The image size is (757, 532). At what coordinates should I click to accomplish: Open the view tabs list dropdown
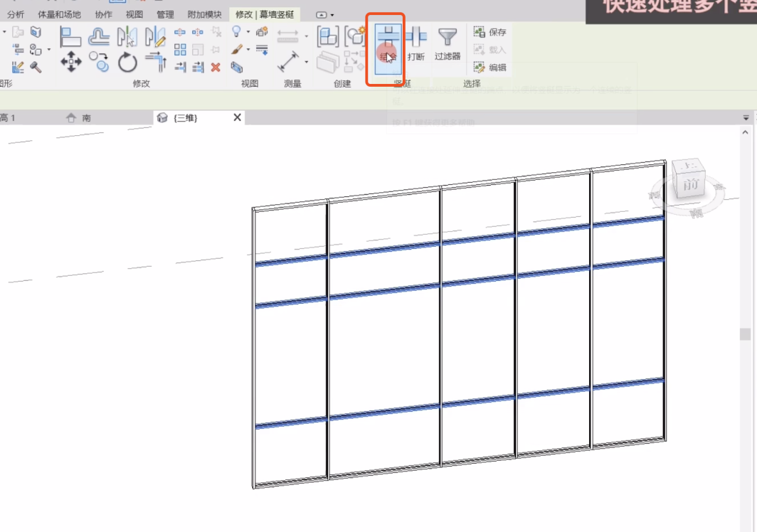click(746, 118)
